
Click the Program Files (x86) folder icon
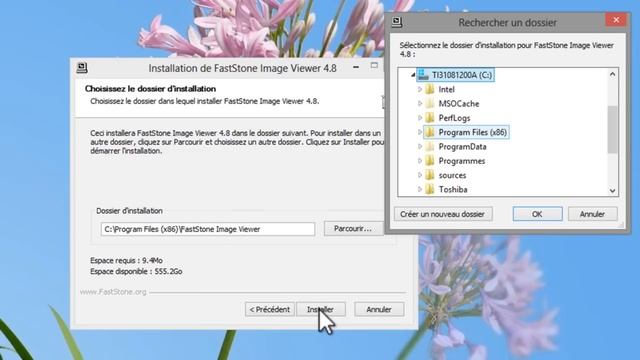[429, 132]
